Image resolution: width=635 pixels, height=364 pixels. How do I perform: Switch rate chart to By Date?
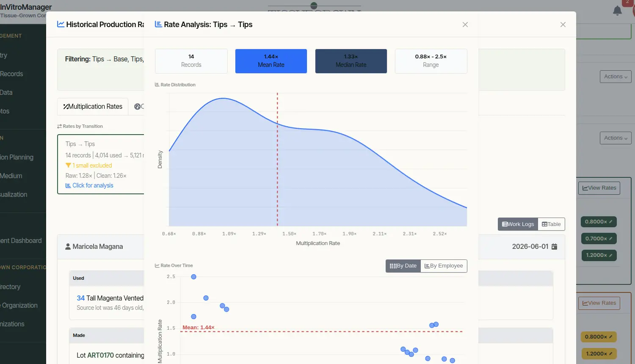pos(403,266)
